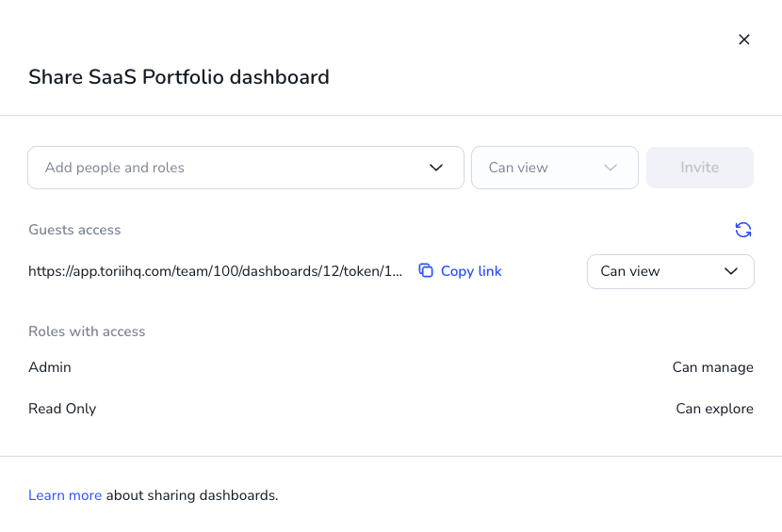Click the Read Only role row
This screenshot has height=532, width=782.
coord(390,409)
